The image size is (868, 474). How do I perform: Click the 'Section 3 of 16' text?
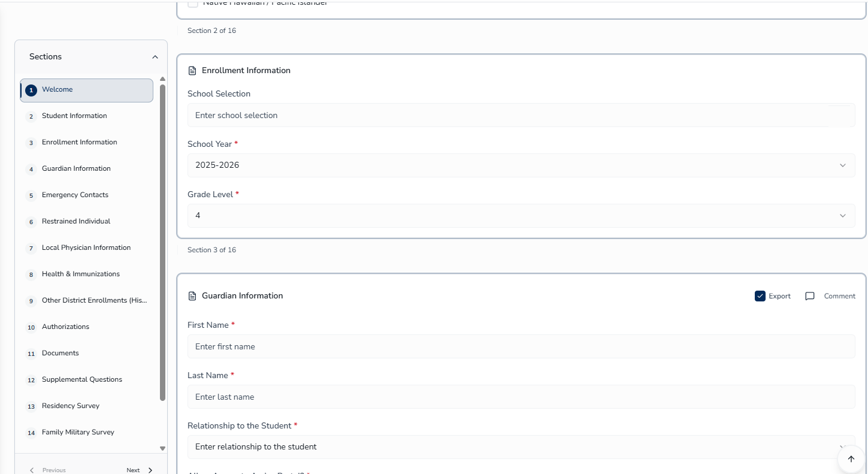pyautogui.click(x=211, y=250)
